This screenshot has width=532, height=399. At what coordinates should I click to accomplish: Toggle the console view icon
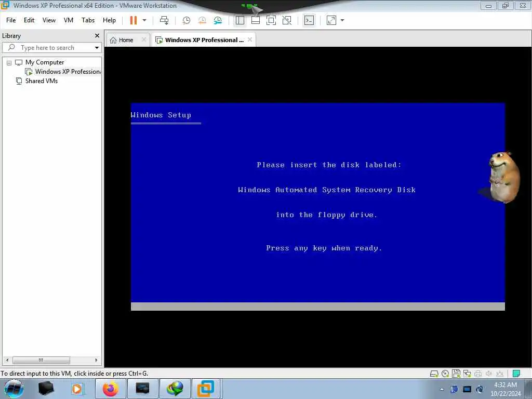click(309, 20)
